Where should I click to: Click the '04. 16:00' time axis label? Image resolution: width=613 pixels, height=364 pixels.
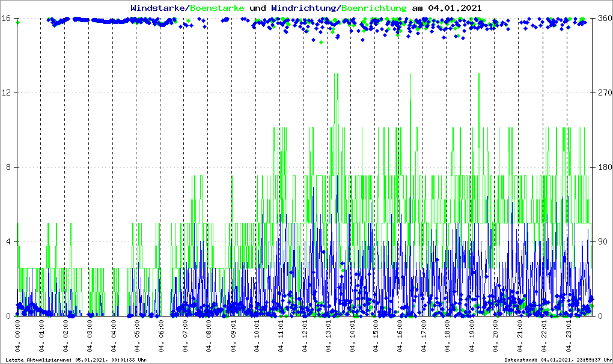click(400, 336)
